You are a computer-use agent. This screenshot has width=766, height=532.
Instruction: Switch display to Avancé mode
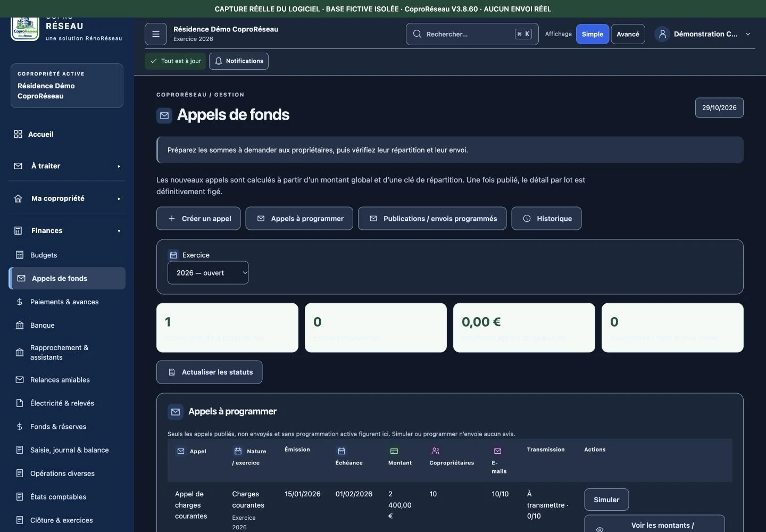(x=628, y=34)
